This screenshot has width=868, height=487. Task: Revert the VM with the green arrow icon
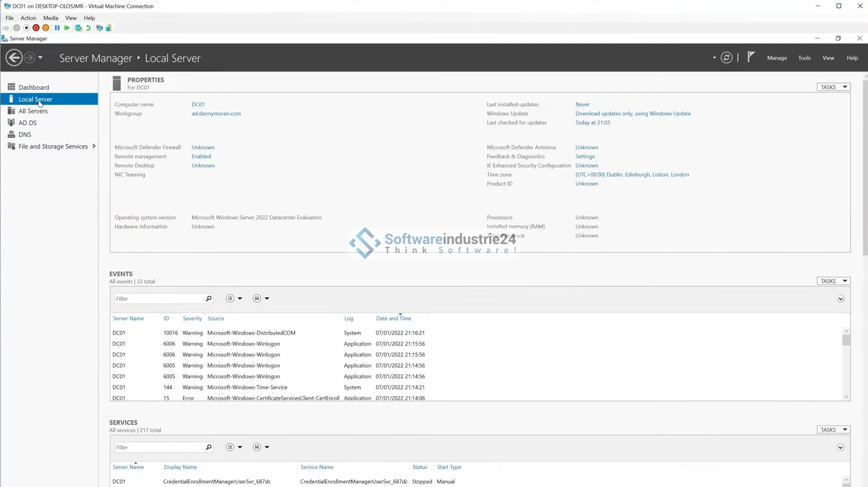click(x=88, y=28)
